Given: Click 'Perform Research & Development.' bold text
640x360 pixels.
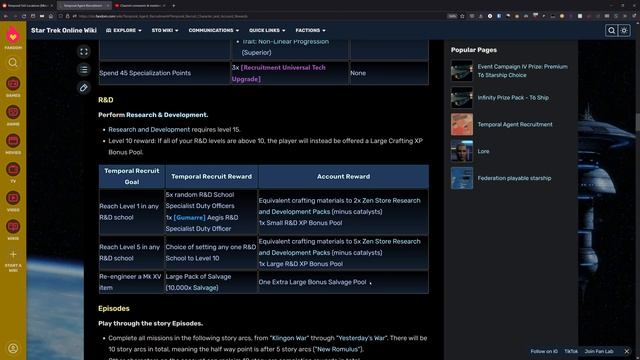Looking at the screenshot, I should tap(153, 115).
